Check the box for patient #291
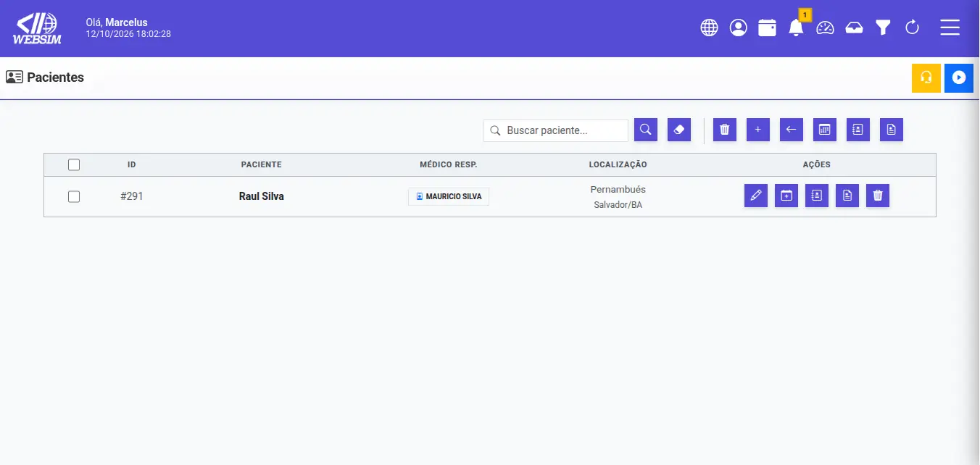980x465 pixels. (x=74, y=196)
